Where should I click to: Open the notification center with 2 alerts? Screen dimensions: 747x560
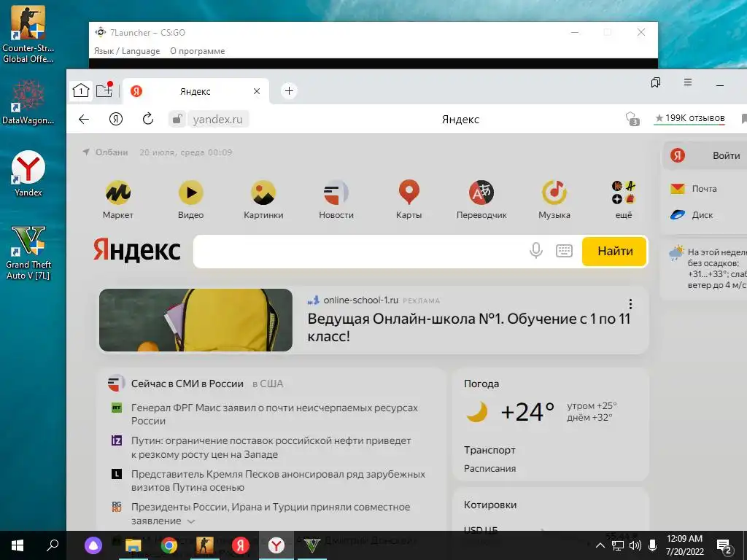(x=724, y=547)
